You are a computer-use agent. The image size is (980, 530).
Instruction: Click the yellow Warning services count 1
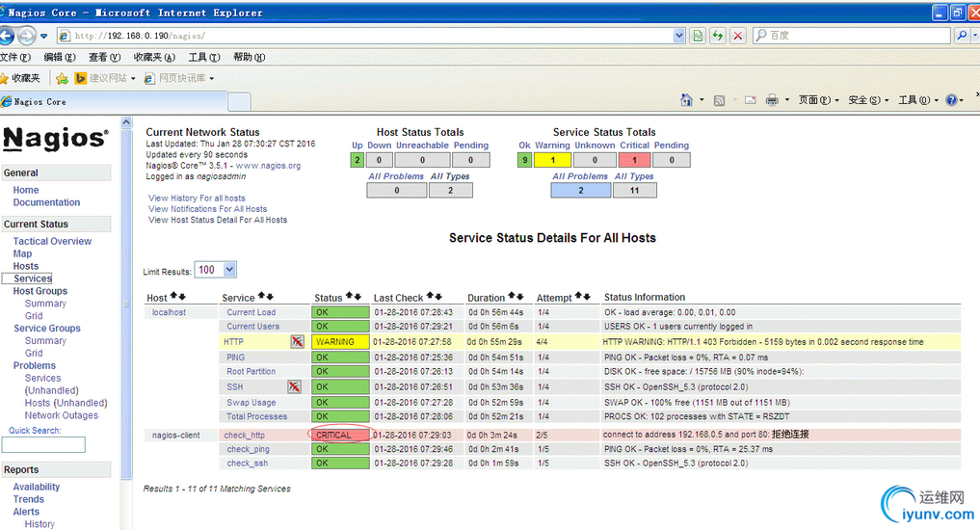coord(552,160)
